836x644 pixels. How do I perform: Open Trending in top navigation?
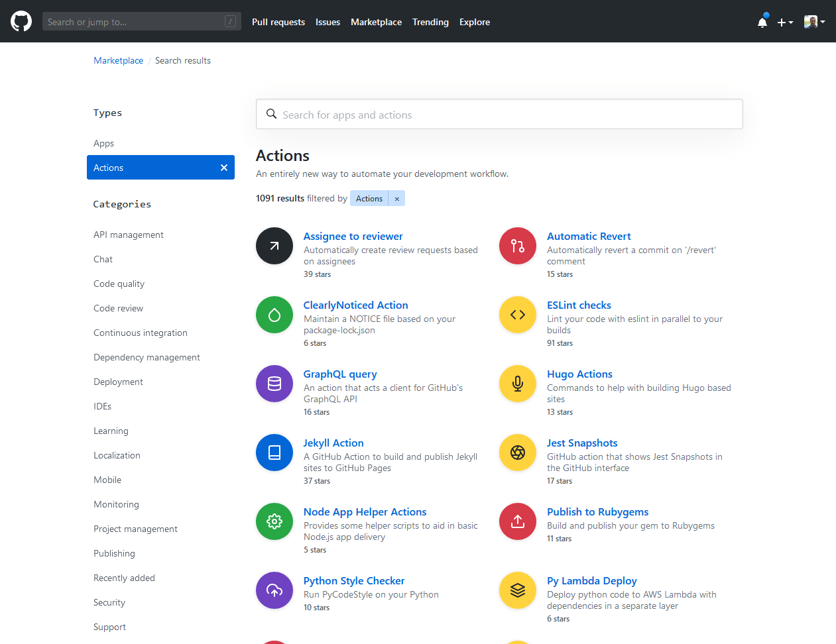(430, 22)
